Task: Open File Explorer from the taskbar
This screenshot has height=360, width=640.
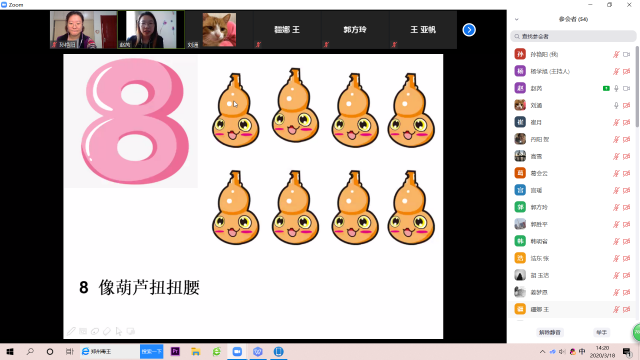Action: click(196, 351)
